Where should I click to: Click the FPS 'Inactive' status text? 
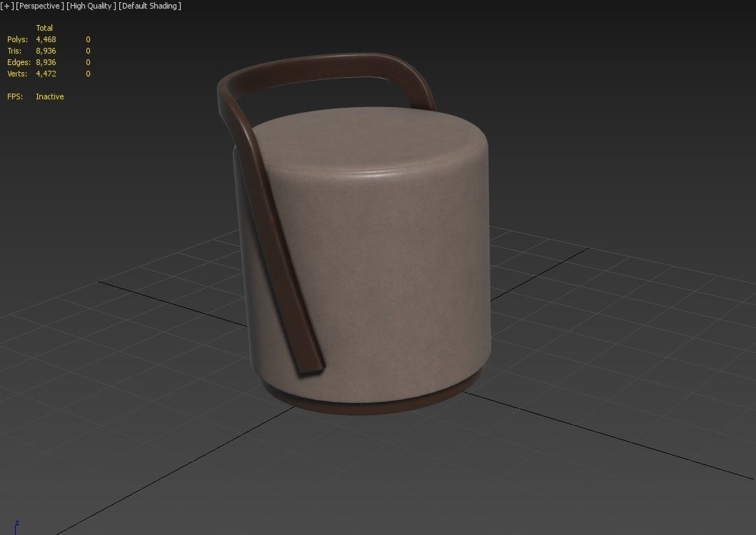[x=50, y=96]
